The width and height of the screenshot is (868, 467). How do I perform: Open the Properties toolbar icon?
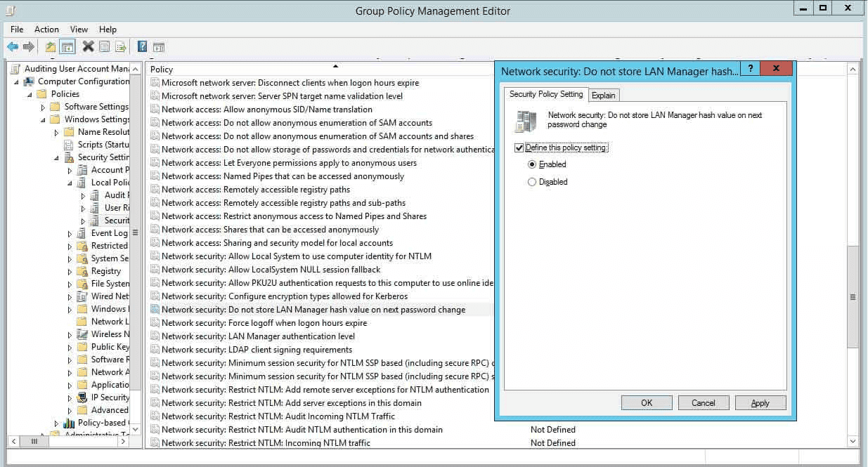coord(103,46)
